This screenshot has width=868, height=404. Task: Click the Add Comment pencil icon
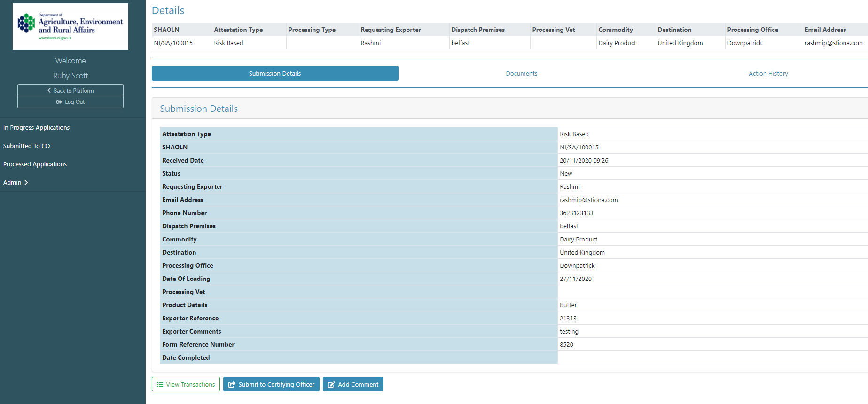click(331, 384)
